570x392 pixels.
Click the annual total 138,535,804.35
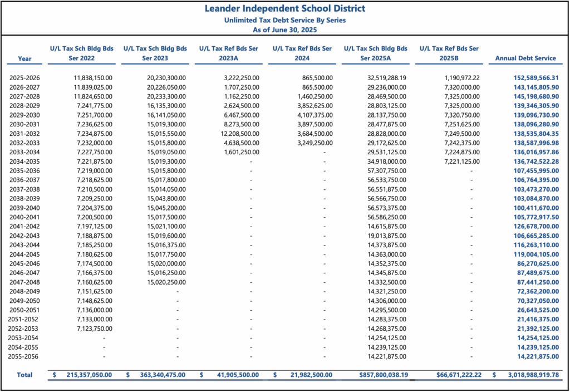[536, 134]
